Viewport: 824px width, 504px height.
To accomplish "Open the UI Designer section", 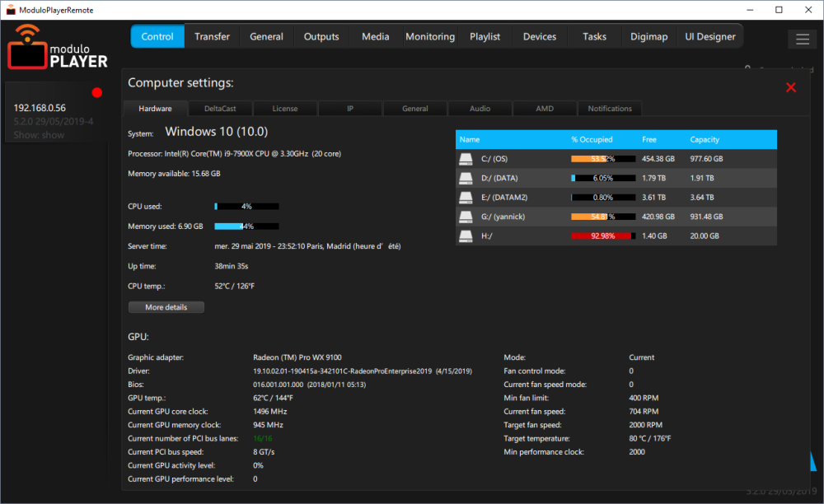I will pos(710,36).
